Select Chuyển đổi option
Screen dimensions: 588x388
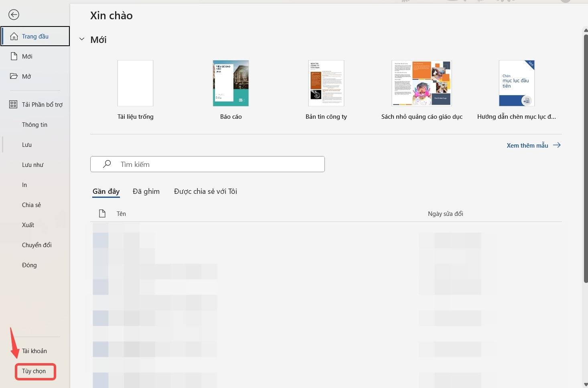(x=36, y=245)
